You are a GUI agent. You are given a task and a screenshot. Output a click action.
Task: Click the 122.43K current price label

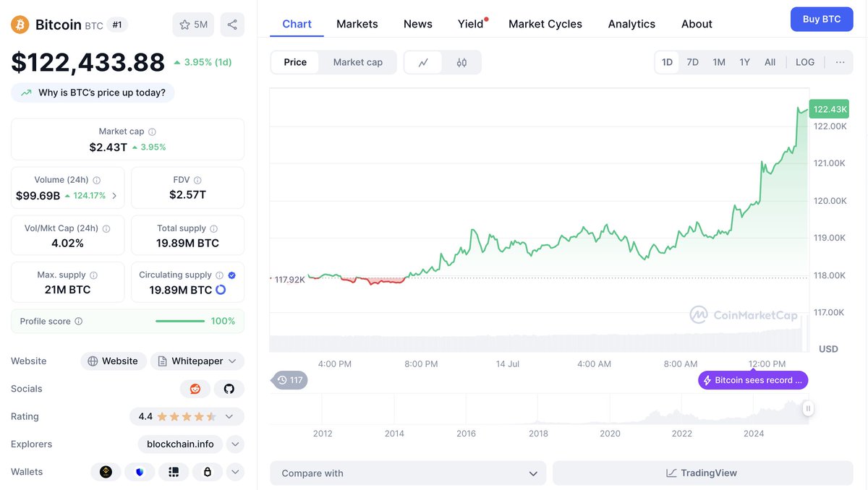830,109
